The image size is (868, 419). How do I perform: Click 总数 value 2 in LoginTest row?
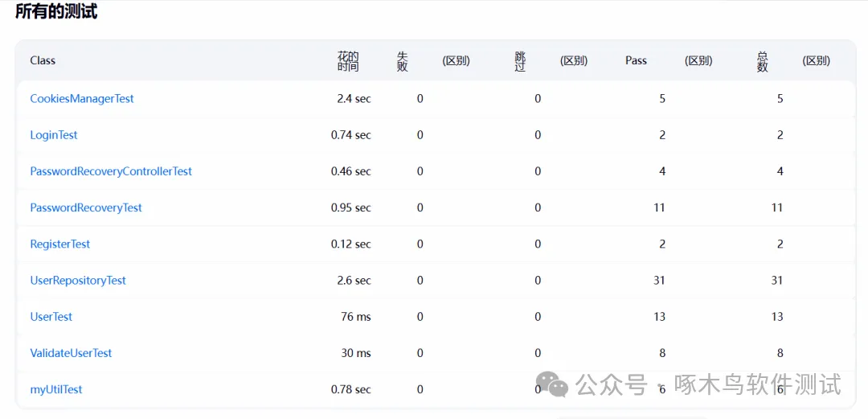[780, 135]
